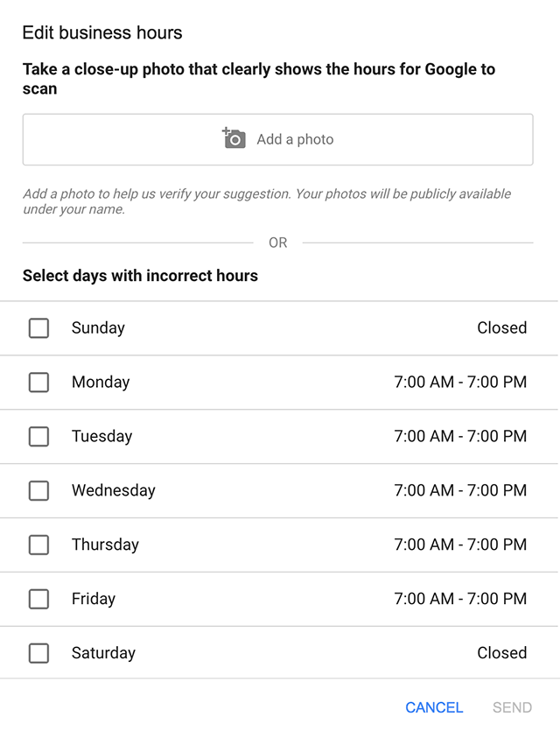
Task: Click the Add a photo text label
Action: [x=295, y=139]
